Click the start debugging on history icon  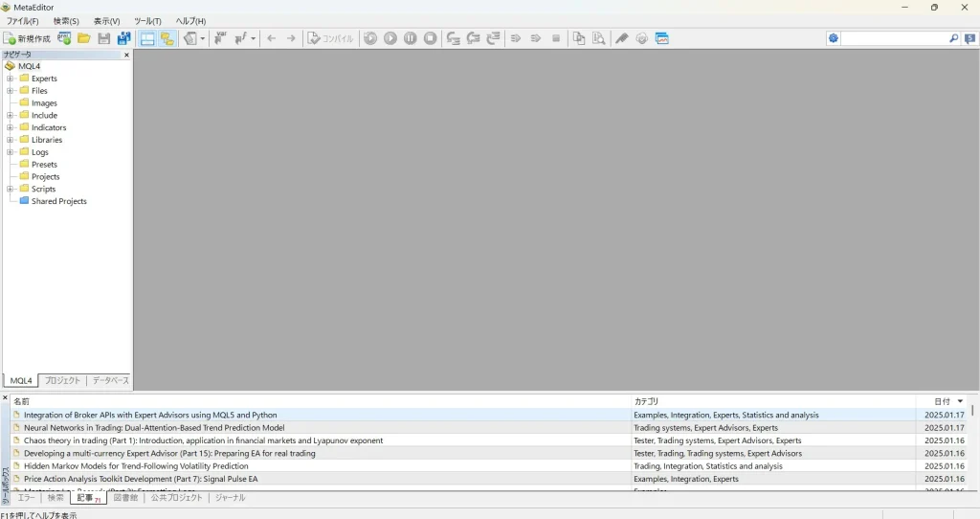click(x=370, y=38)
